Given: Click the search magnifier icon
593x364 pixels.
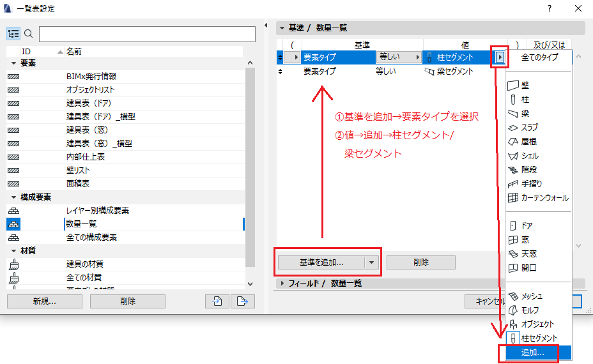Looking at the screenshot, I should (x=28, y=34).
